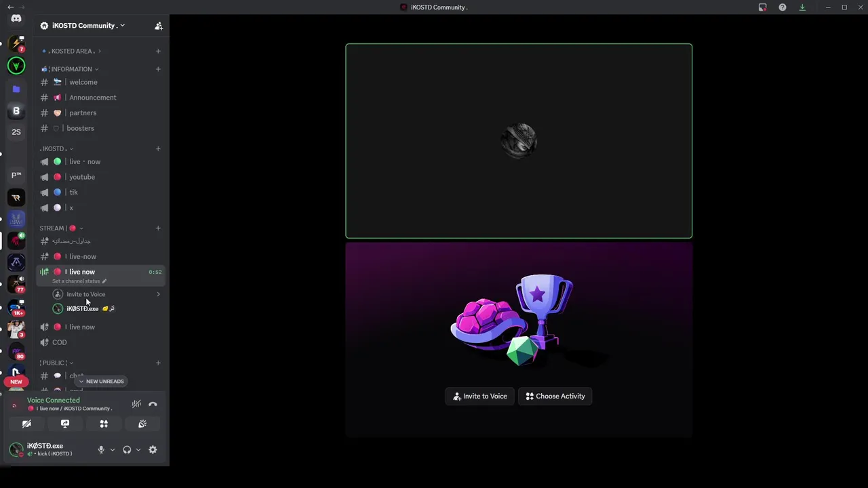Open the 2S server icon

pos(16,132)
